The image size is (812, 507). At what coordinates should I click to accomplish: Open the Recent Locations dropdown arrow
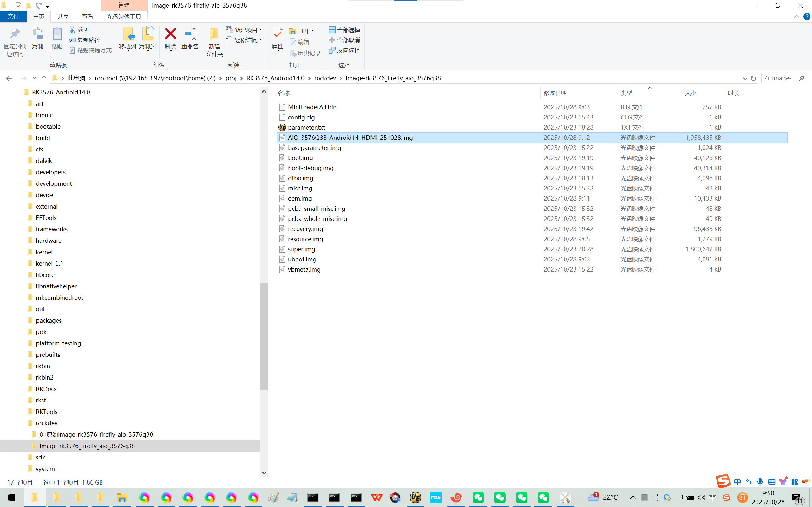coord(34,79)
